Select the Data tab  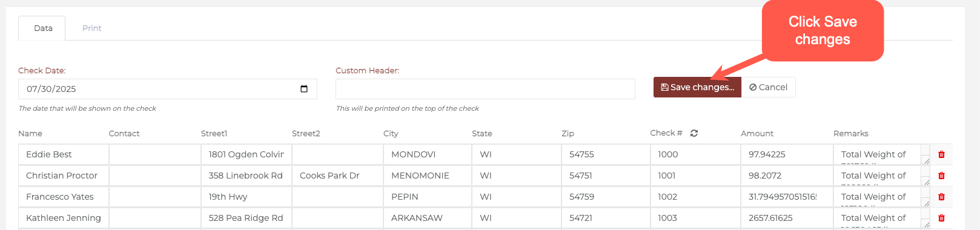(43, 28)
